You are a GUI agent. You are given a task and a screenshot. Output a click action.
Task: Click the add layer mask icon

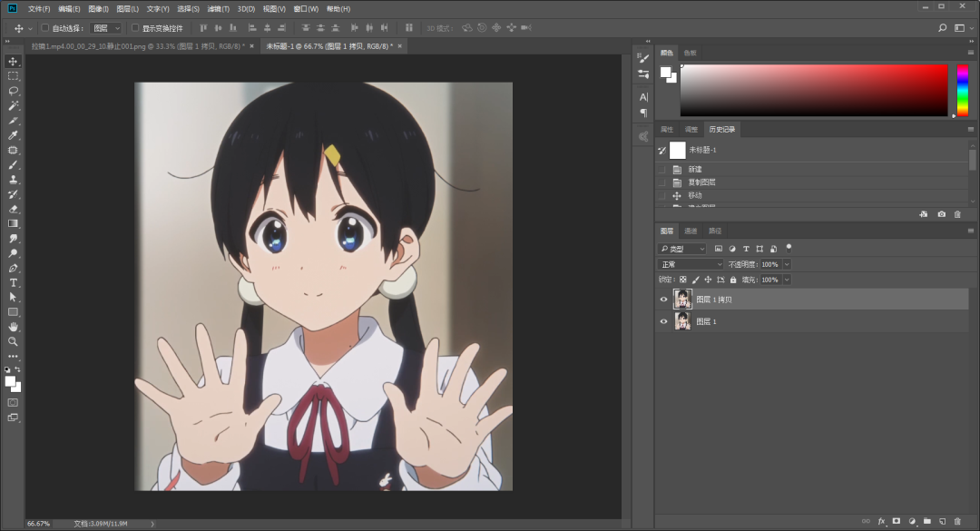coord(897,521)
